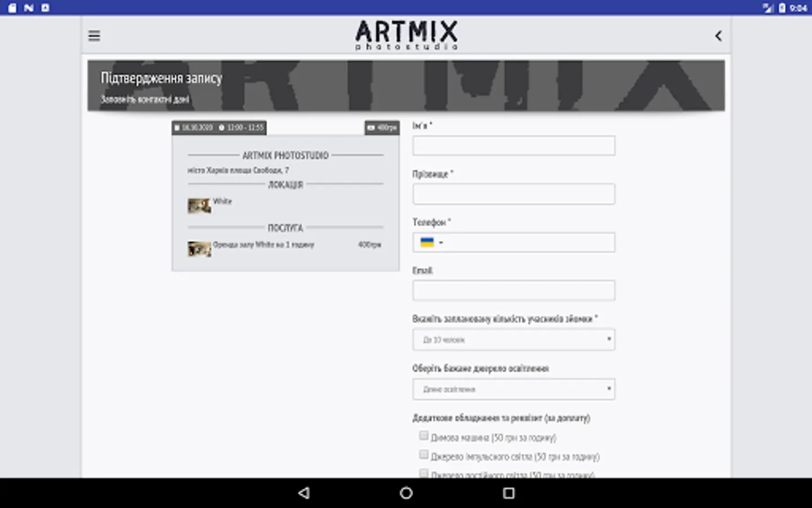Click the service rental thumbnail image
Viewport: 812px width, 508px height.
199,249
